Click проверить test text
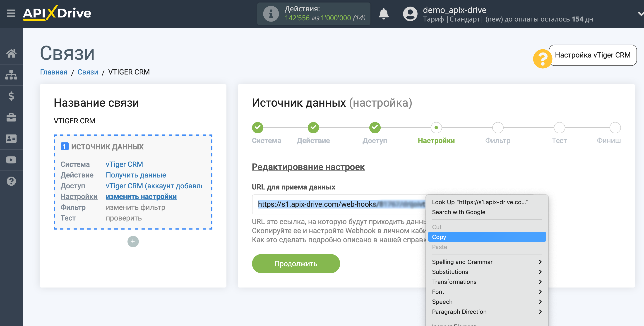The image size is (644, 326). coord(124,218)
